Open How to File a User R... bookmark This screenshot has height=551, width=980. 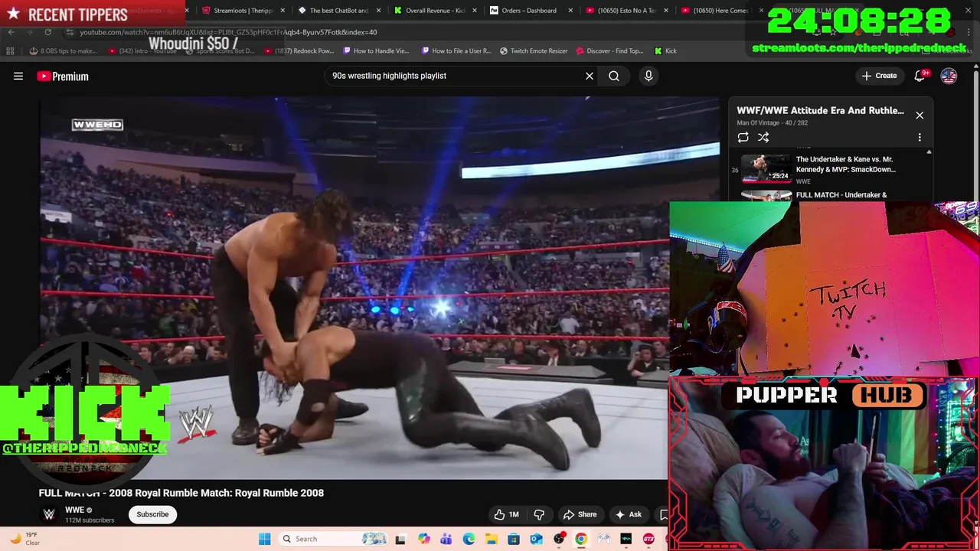pyautogui.click(x=456, y=51)
